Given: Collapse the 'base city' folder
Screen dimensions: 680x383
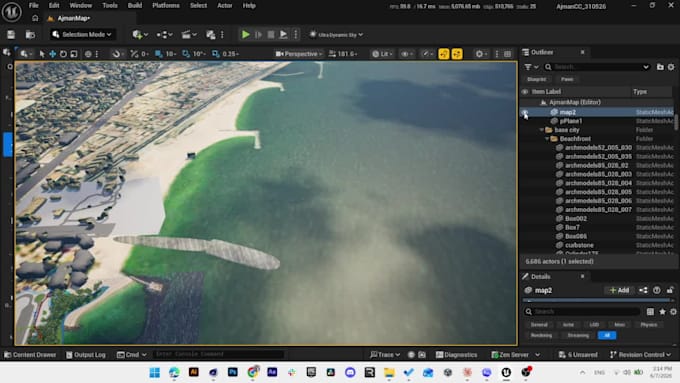Looking at the screenshot, I should pyautogui.click(x=542, y=130).
